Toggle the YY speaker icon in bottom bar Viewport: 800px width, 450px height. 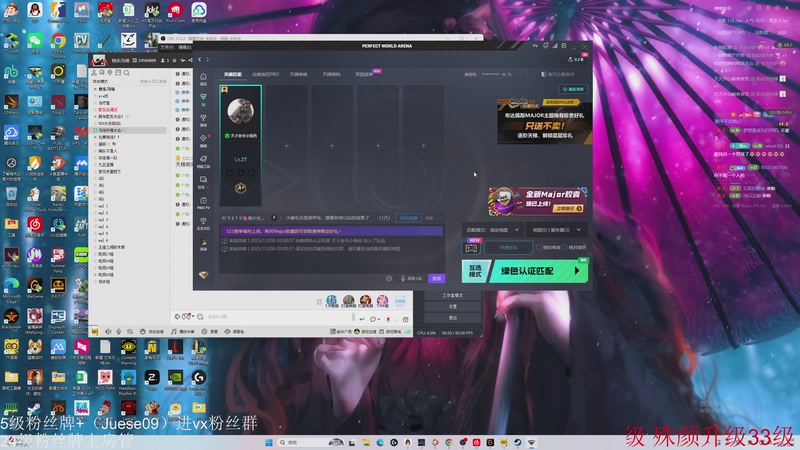tap(108, 332)
